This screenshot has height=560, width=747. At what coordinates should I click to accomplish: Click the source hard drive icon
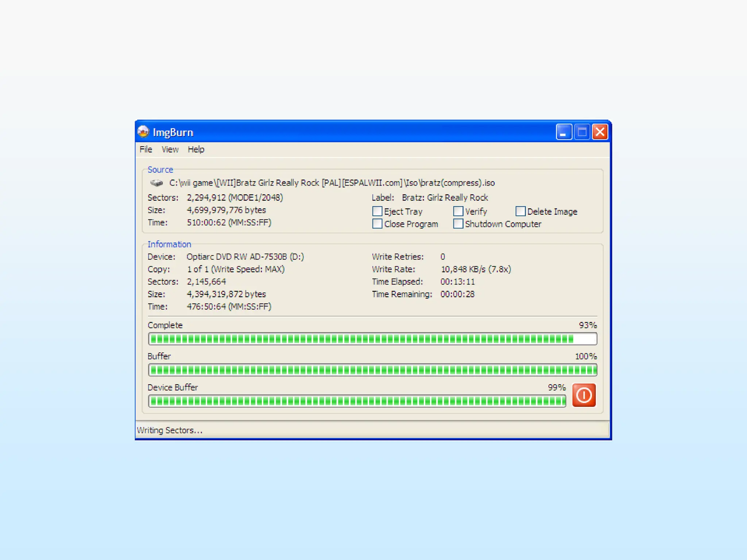[x=156, y=183]
